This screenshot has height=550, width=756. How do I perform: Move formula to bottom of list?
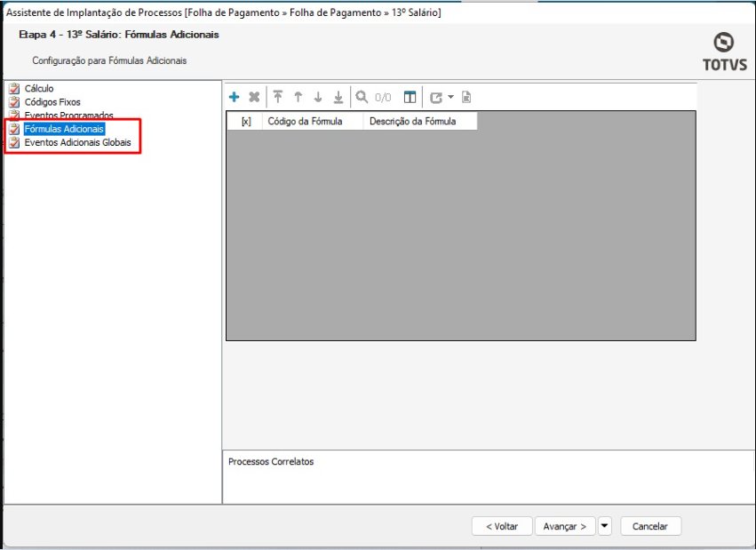[x=338, y=97]
